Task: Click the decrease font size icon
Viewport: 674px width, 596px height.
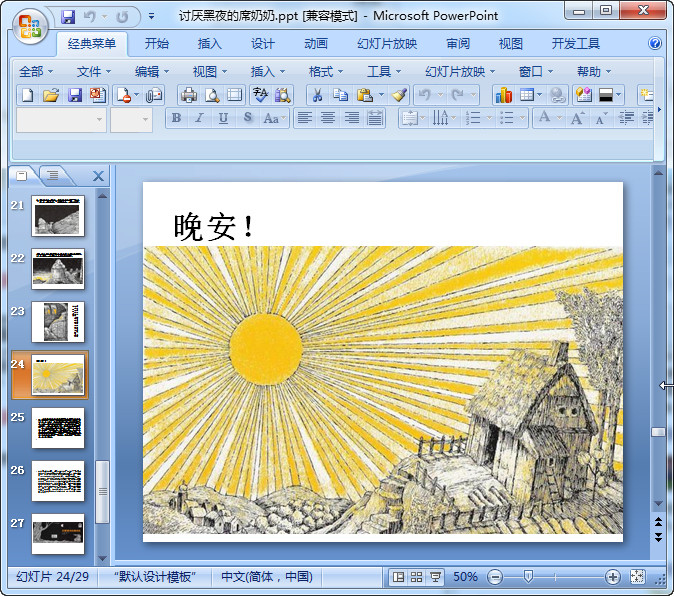Action: [x=601, y=118]
